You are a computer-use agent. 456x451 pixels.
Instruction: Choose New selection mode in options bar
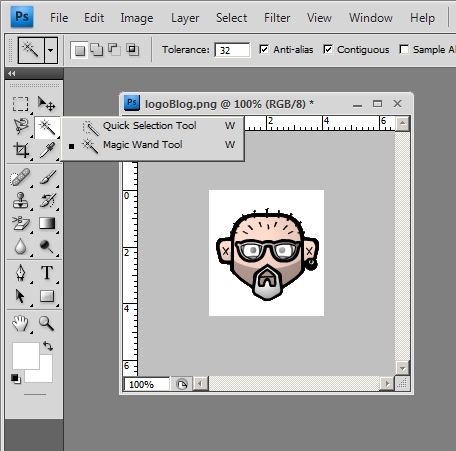[x=79, y=50]
